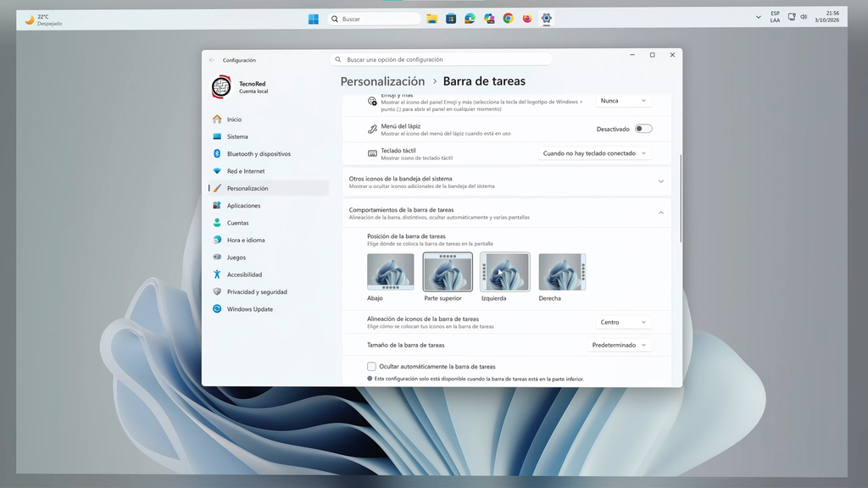Click the Buscar una opción de configuración field

tap(441, 59)
